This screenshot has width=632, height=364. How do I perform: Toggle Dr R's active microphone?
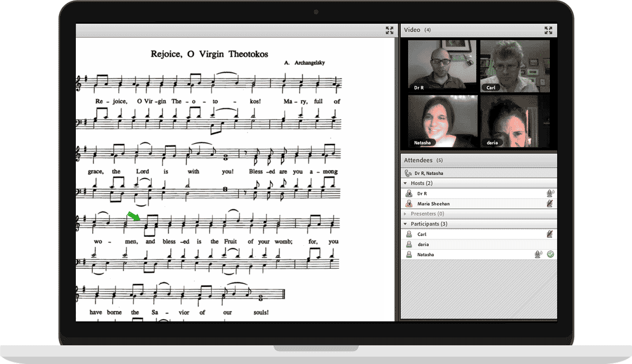[x=550, y=194]
